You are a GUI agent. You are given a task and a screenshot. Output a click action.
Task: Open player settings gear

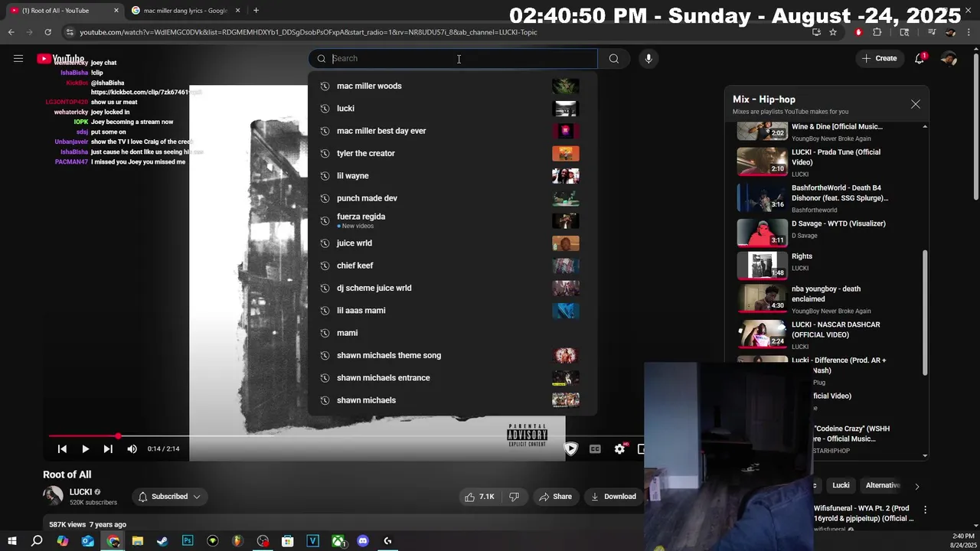(x=619, y=449)
